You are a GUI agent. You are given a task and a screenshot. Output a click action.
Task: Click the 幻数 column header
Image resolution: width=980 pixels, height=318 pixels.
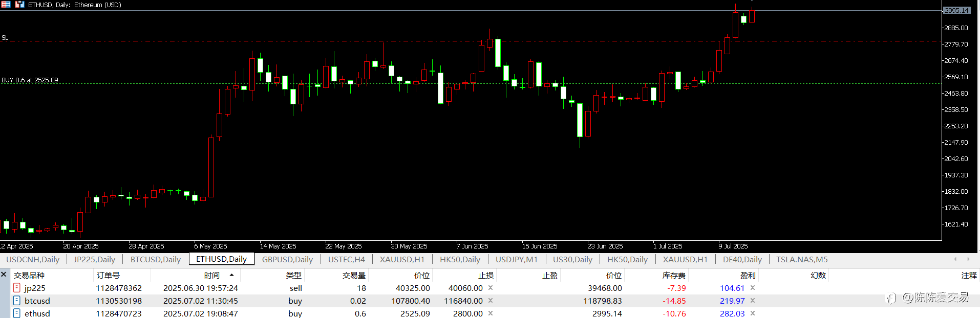(818, 275)
